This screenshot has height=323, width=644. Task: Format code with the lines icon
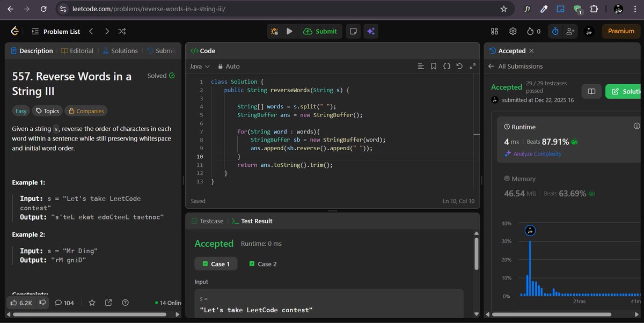tap(421, 67)
